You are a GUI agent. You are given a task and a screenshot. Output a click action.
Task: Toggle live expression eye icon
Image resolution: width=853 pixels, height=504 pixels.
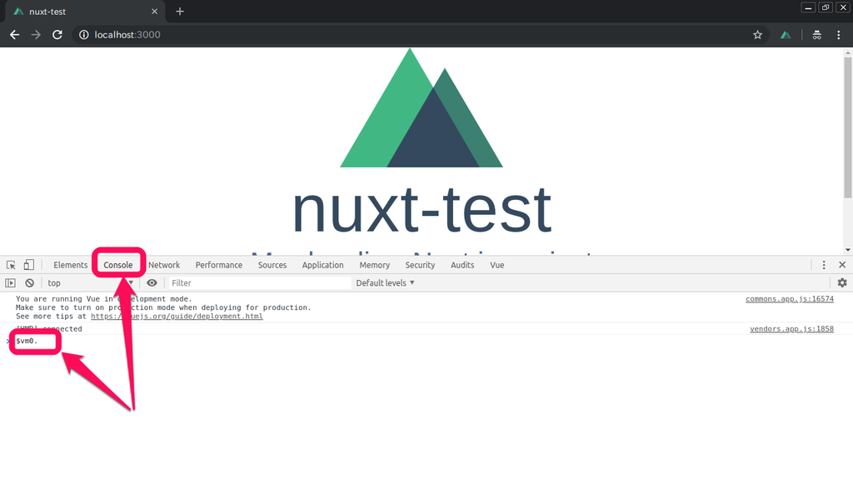click(x=152, y=283)
